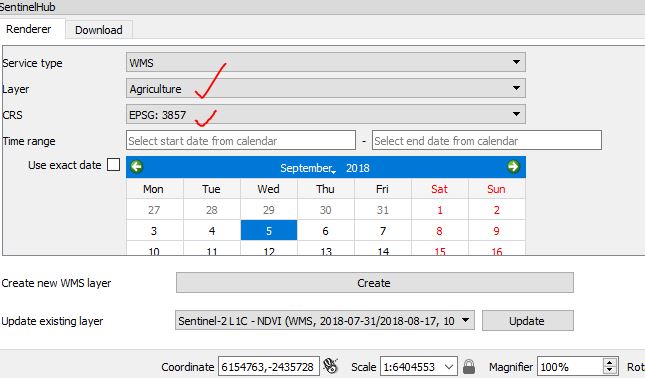Select August 30 in the calendar
The height and width of the screenshot is (378, 645).
pyautogui.click(x=325, y=210)
